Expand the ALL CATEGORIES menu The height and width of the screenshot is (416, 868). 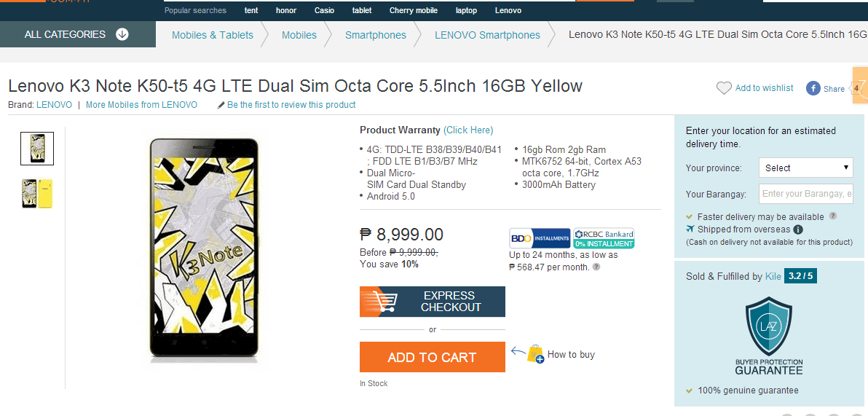(x=77, y=34)
